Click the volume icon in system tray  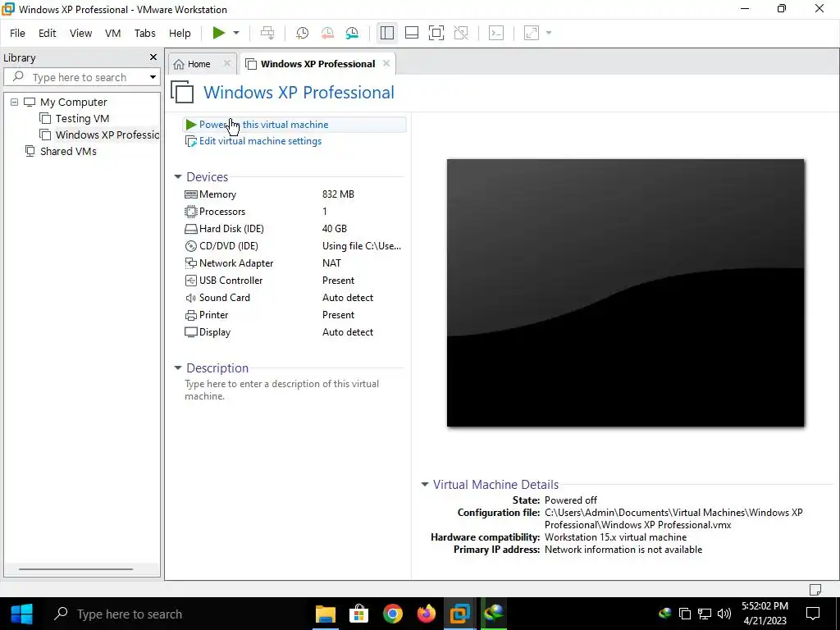pos(724,614)
